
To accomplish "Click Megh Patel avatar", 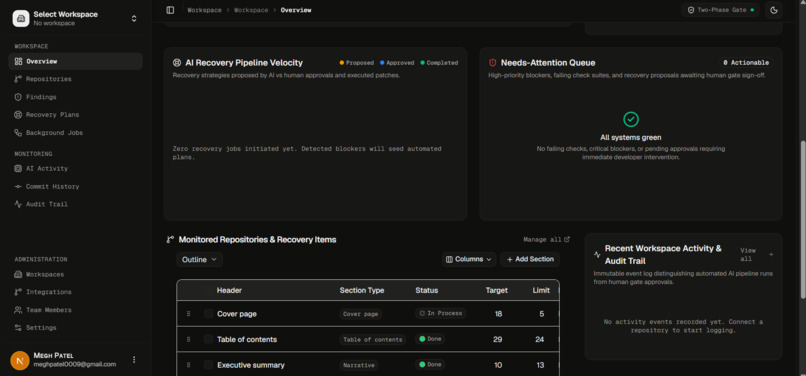I will click(20, 361).
